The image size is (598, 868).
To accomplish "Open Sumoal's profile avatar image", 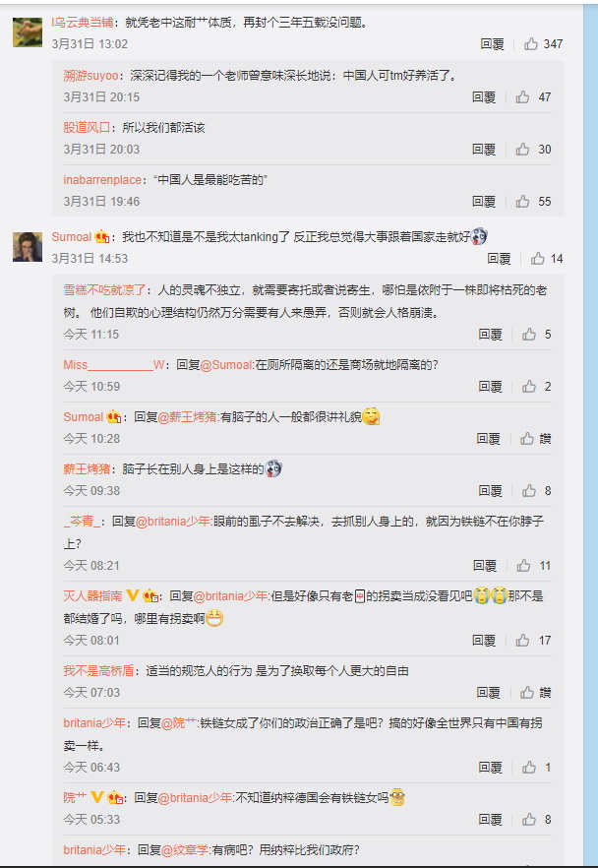I will coord(28,247).
